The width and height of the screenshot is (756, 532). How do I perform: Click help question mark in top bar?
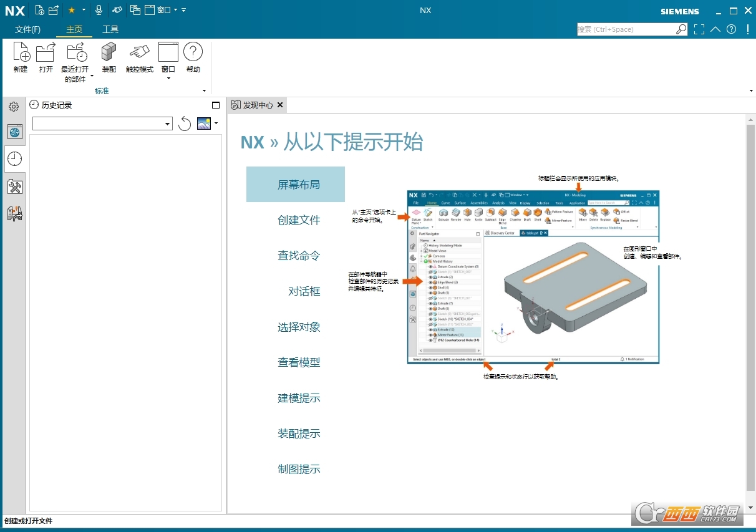click(x=731, y=29)
